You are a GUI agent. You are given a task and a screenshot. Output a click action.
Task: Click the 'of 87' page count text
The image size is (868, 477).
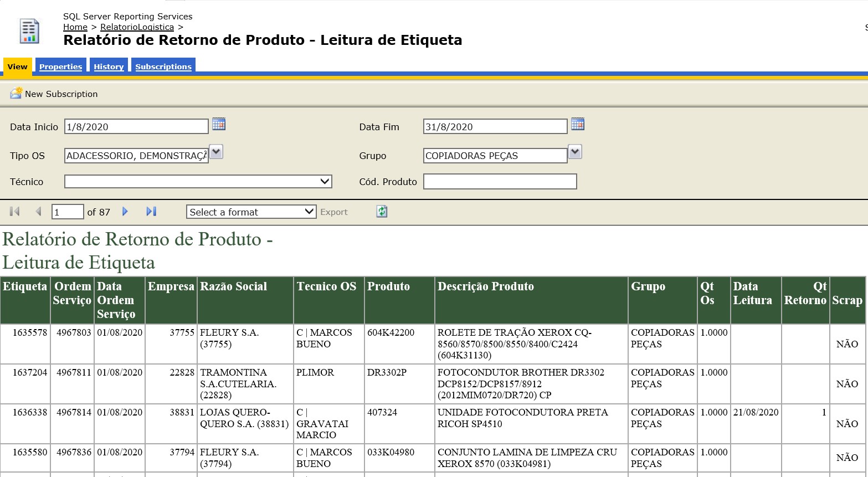(99, 212)
